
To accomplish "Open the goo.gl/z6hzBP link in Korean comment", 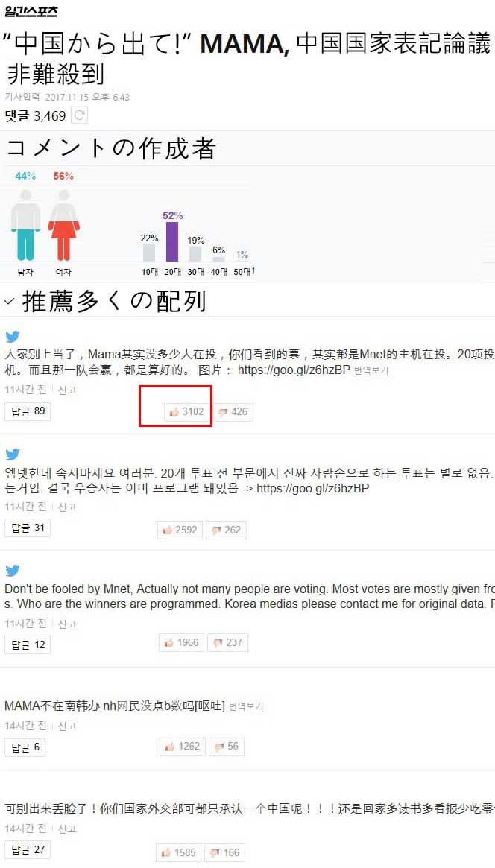I will point(313,489).
